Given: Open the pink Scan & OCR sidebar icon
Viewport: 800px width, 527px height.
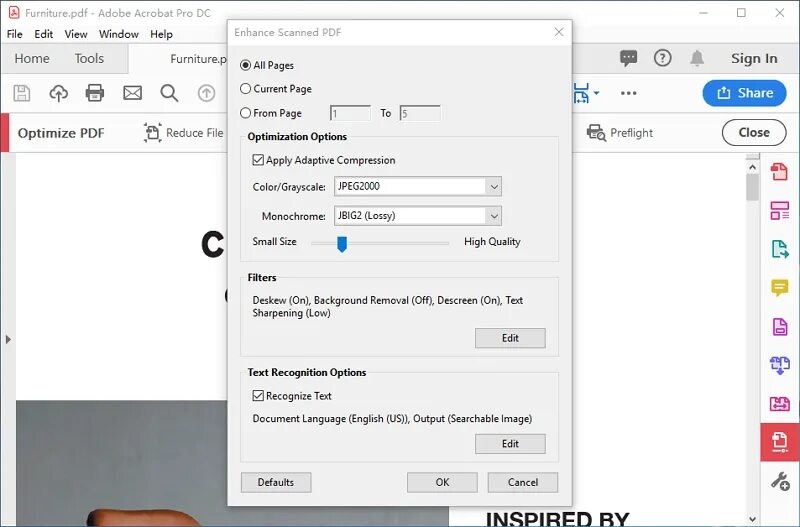Looking at the screenshot, I should (x=780, y=404).
